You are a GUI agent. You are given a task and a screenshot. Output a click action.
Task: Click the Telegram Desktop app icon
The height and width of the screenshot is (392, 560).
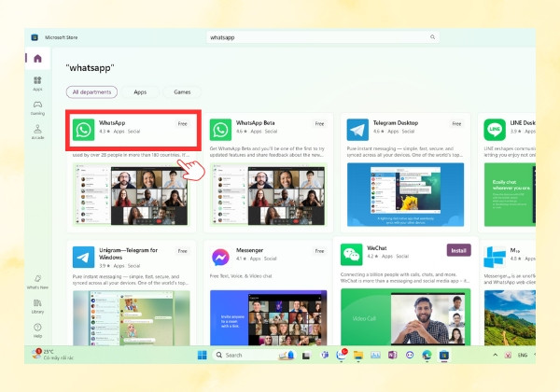point(357,130)
